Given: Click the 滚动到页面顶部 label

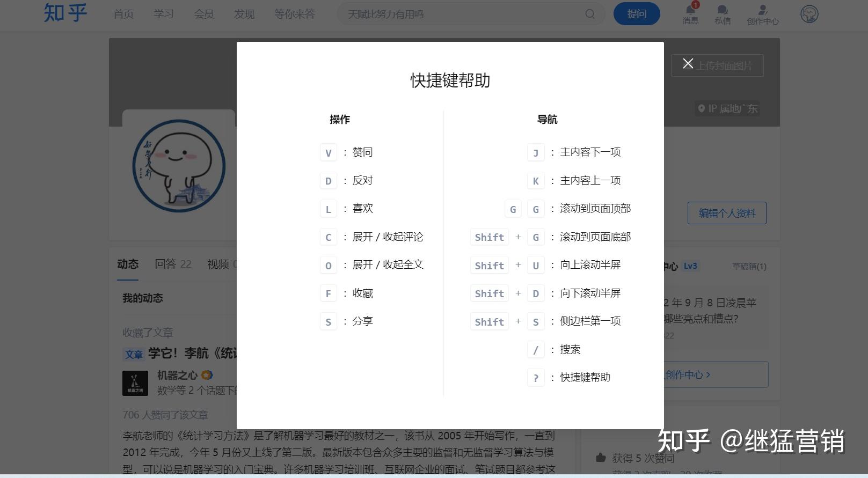Looking at the screenshot, I should 595,209.
